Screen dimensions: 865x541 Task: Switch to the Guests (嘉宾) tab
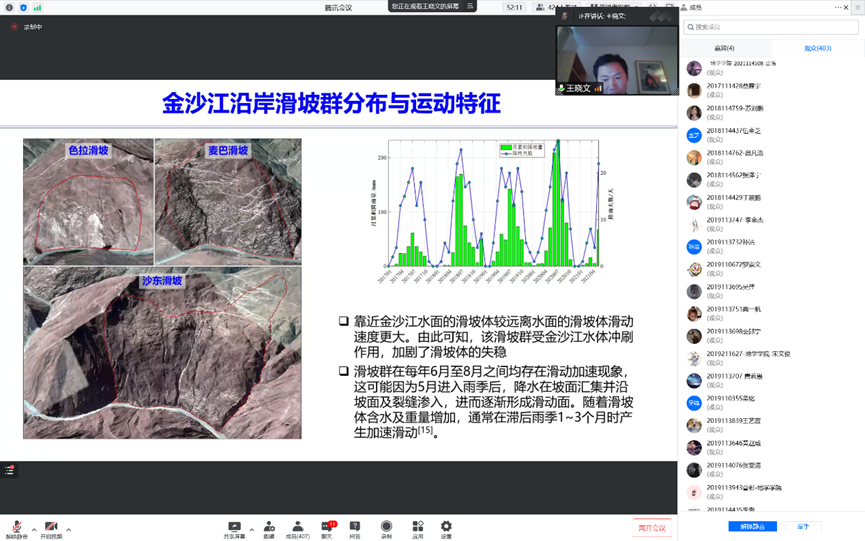click(724, 48)
